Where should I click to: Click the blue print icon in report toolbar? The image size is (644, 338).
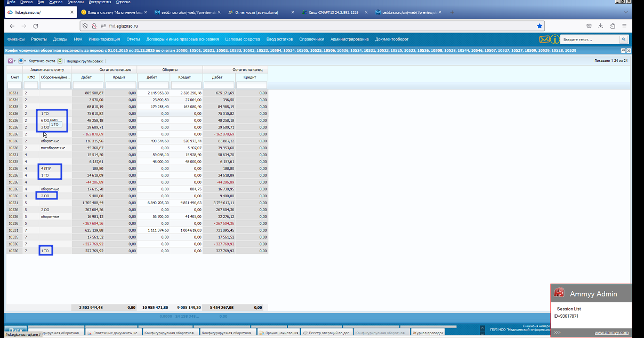pyautogui.click(x=21, y=61)
